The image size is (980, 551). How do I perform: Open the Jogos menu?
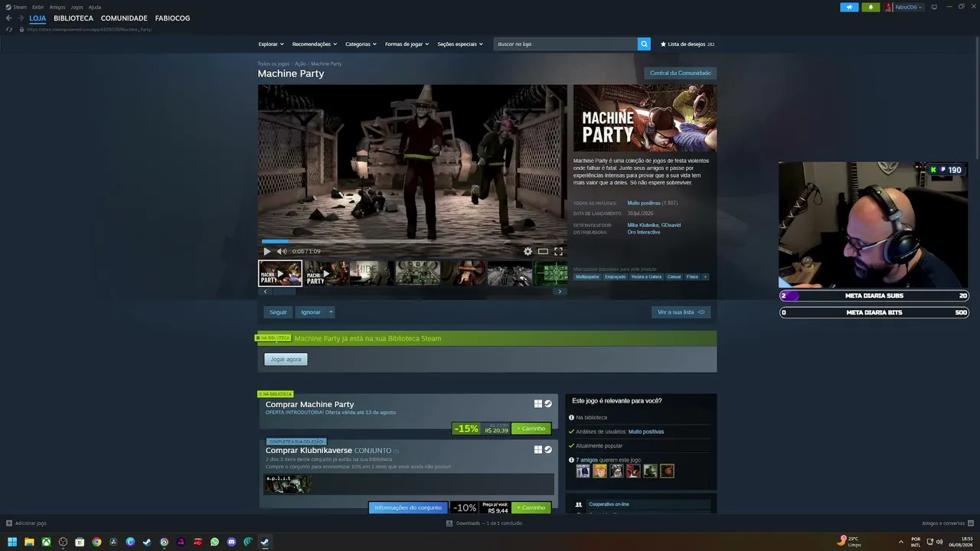click(77, 7)
